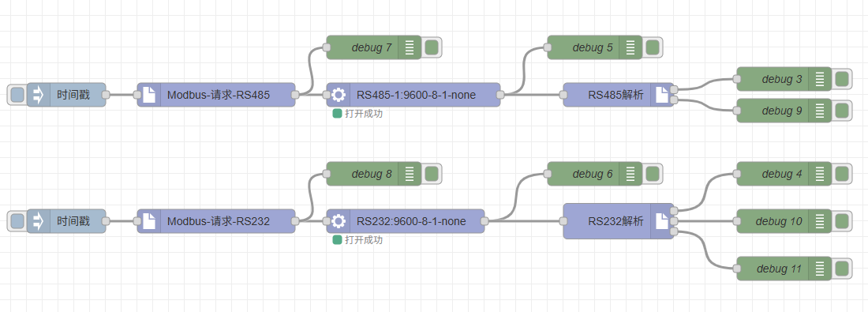Screen dimensions: 868x312
Task: Click the output port of Modbus-请求-RS485 node
Action: [x=295, y=95]
